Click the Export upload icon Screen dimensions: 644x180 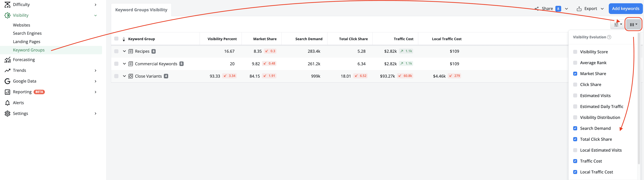click(x=579, y=9)
